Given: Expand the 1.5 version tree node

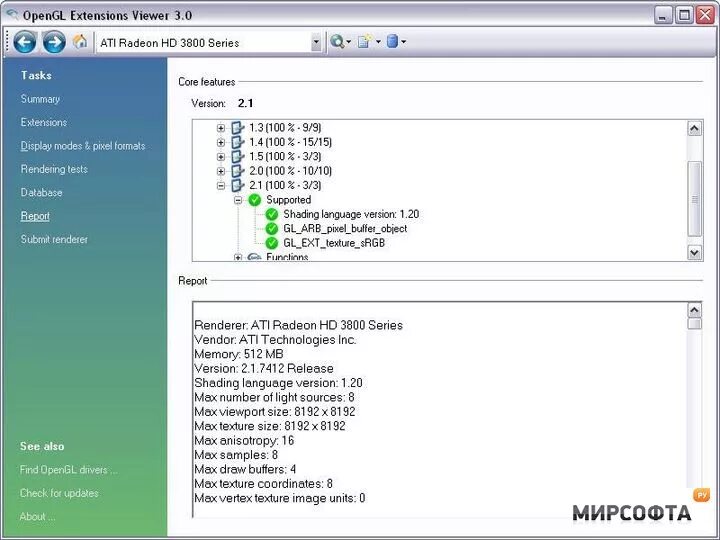Looking at the screenshot, I should point(221,157).
